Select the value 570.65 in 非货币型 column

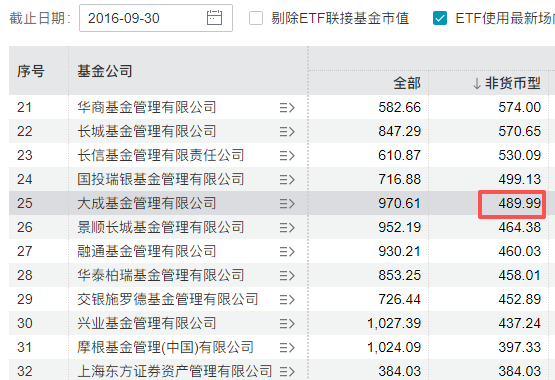520,131
